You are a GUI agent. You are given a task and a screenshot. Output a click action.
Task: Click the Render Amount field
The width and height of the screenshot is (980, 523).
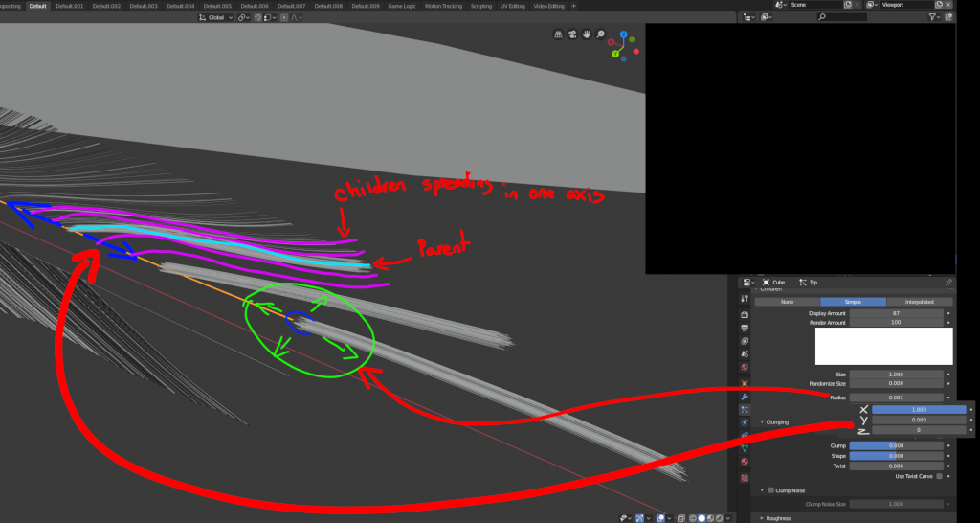click(896, 322)
